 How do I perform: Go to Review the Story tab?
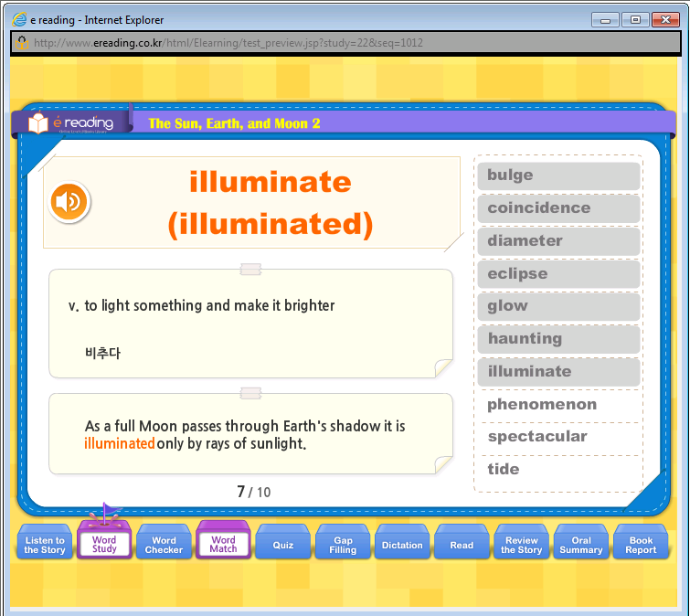tap(522, 543)
